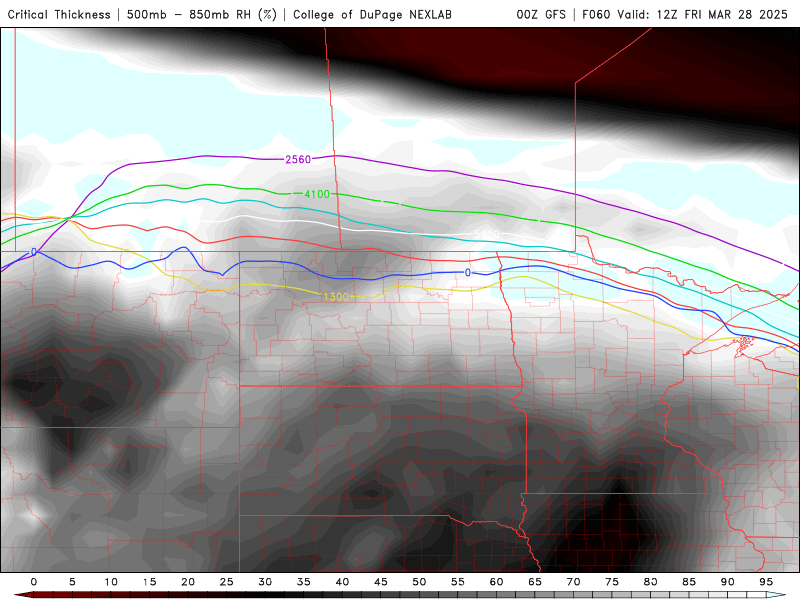This screenshot has width=800, height=600.
Task: Click colorbar tick label 85
Action: click(689, 582)
